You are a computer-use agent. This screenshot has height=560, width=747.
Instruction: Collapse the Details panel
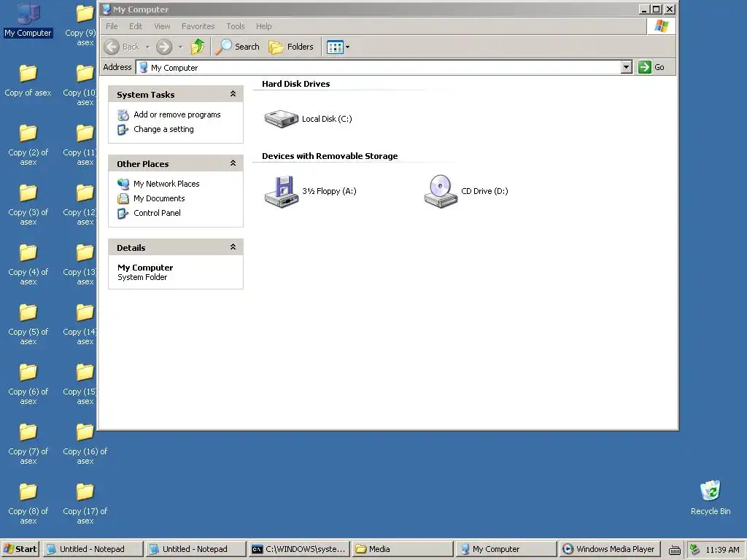point(233,246)
